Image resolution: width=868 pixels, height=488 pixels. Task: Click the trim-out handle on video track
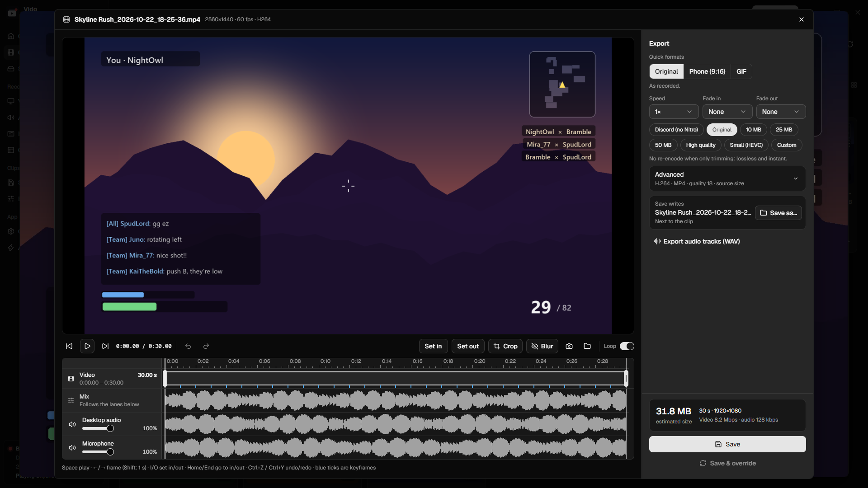[626, 379]
